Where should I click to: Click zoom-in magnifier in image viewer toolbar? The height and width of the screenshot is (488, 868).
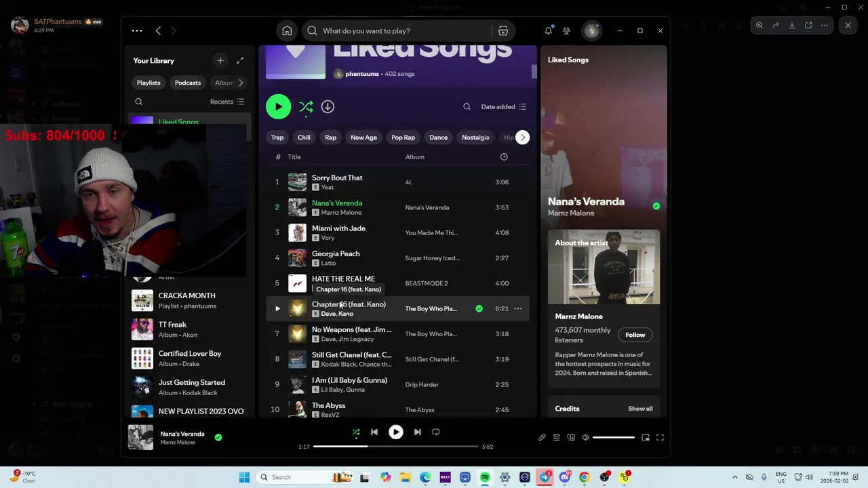click(759, 25)
